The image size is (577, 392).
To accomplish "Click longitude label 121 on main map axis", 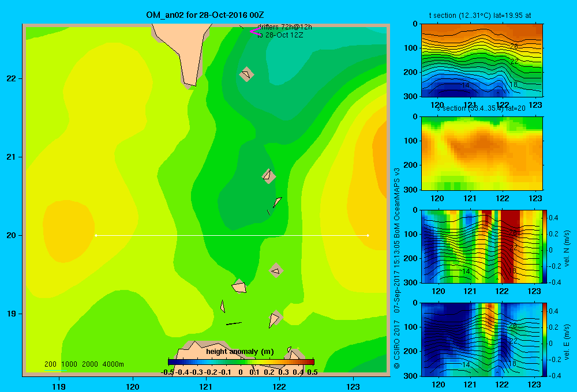I will (206, 387).
